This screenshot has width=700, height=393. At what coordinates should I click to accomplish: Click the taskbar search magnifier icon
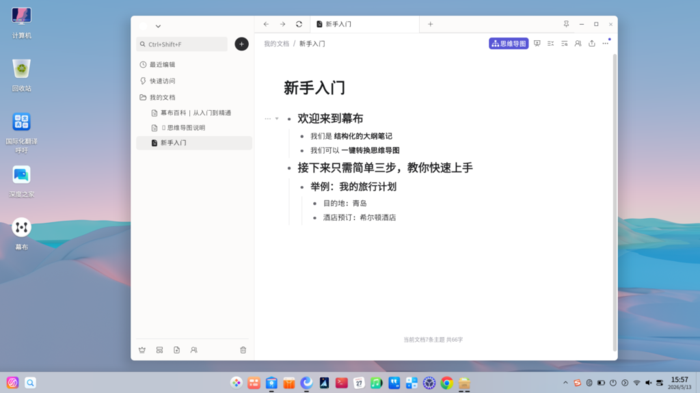30,383
